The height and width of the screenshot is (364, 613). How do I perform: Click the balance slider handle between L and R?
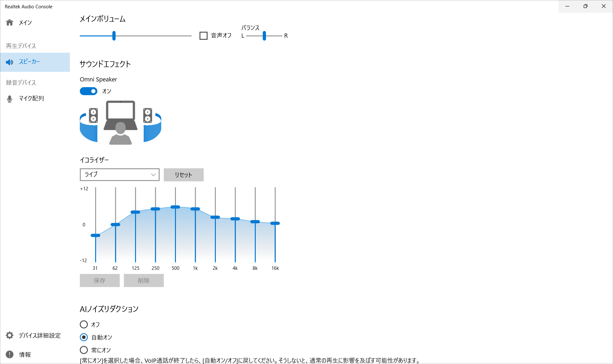264,35
